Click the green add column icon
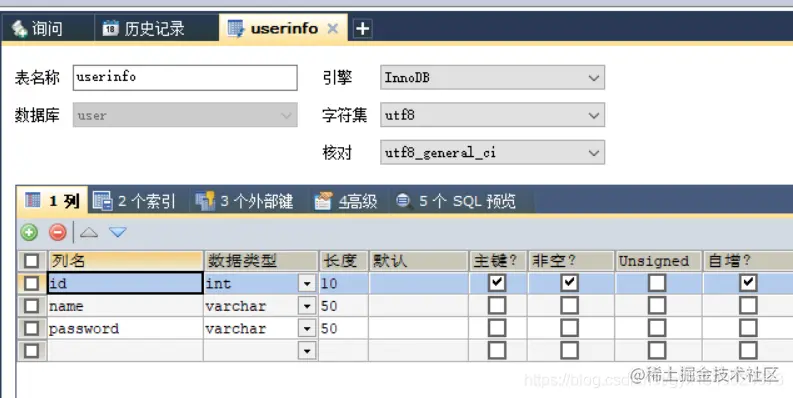 (29, 232)
